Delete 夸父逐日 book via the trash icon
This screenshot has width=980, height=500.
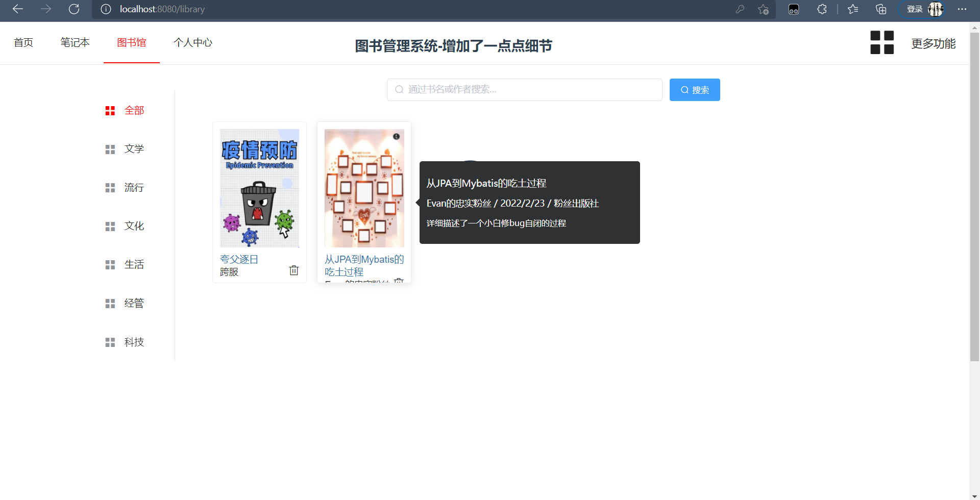(293, 270)
